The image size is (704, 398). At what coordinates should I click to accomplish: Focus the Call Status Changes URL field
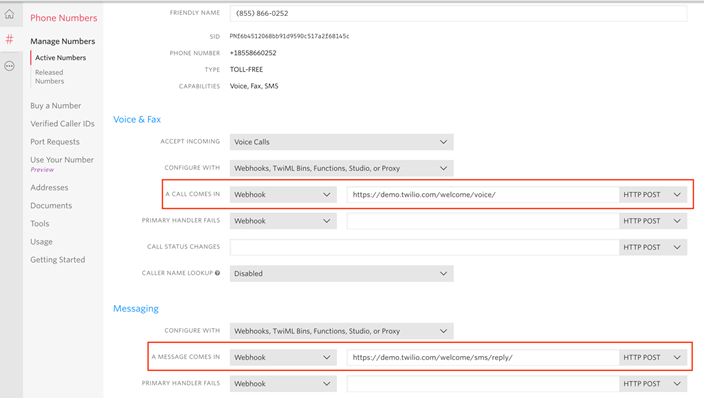click(x=424, y=247)
